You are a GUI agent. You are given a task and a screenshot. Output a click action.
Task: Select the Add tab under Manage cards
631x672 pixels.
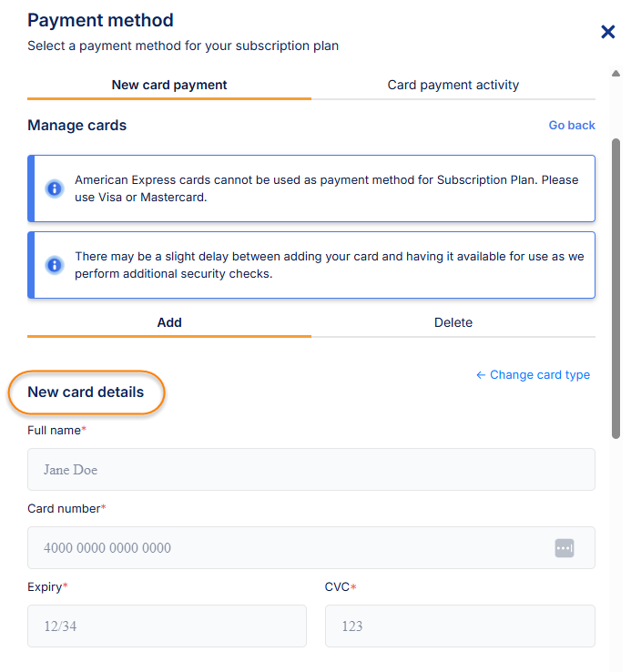169,323
